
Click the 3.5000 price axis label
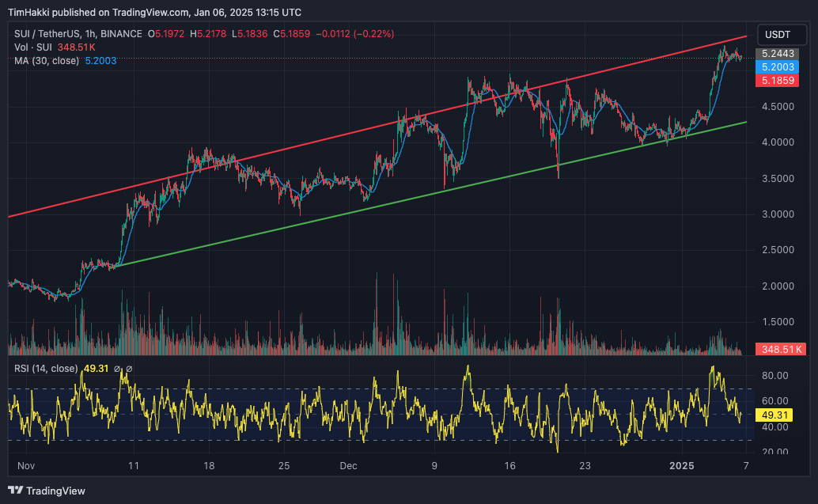click(778, 179)
